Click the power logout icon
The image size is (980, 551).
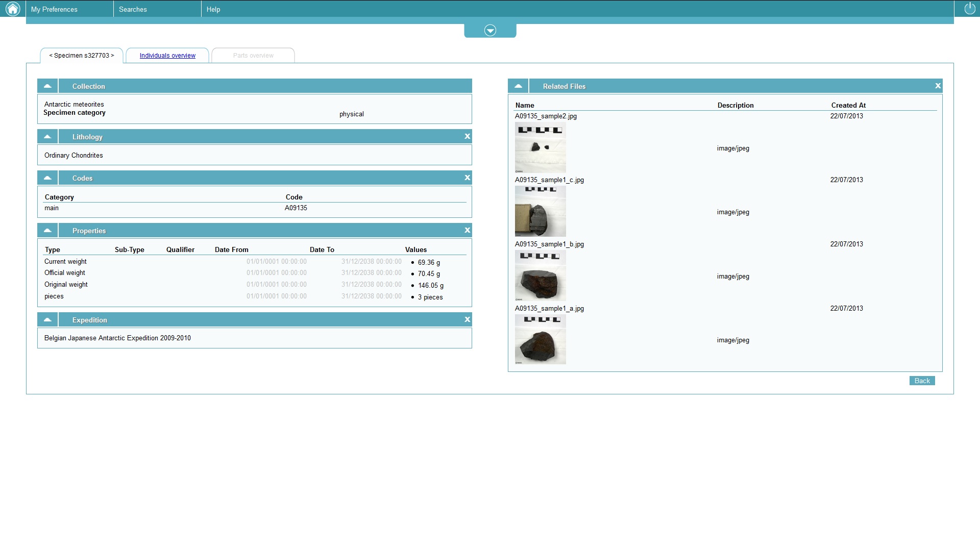pyautogui.click(x=969, y=9)
